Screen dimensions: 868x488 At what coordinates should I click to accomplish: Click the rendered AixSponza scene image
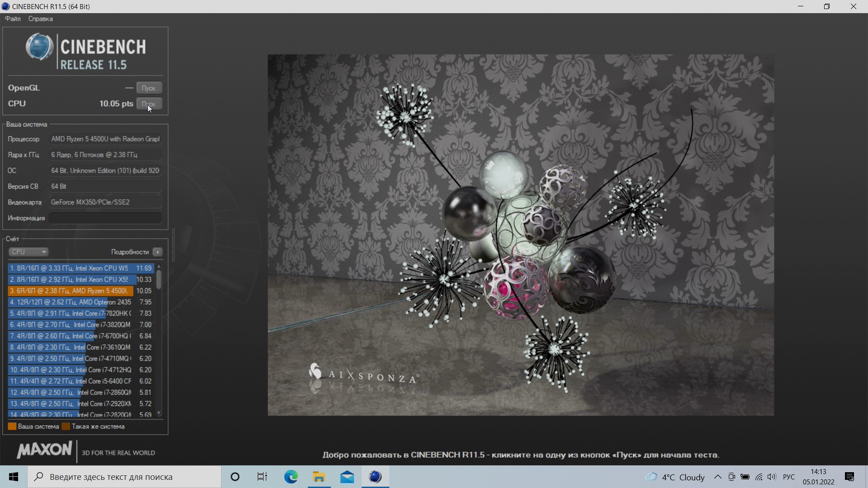[x=521, y=235]
